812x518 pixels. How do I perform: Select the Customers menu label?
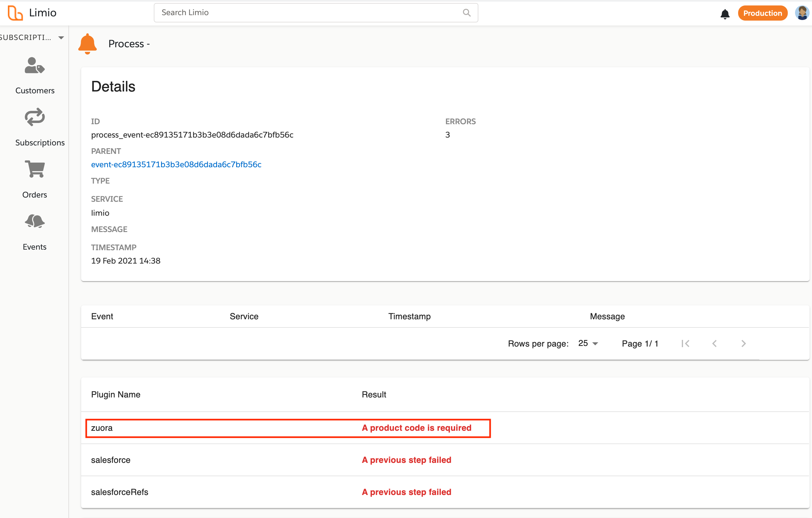coord(35,91)
